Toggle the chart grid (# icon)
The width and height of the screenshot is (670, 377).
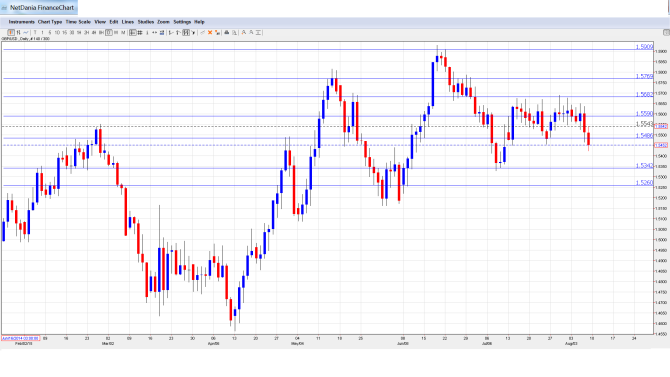140,32
